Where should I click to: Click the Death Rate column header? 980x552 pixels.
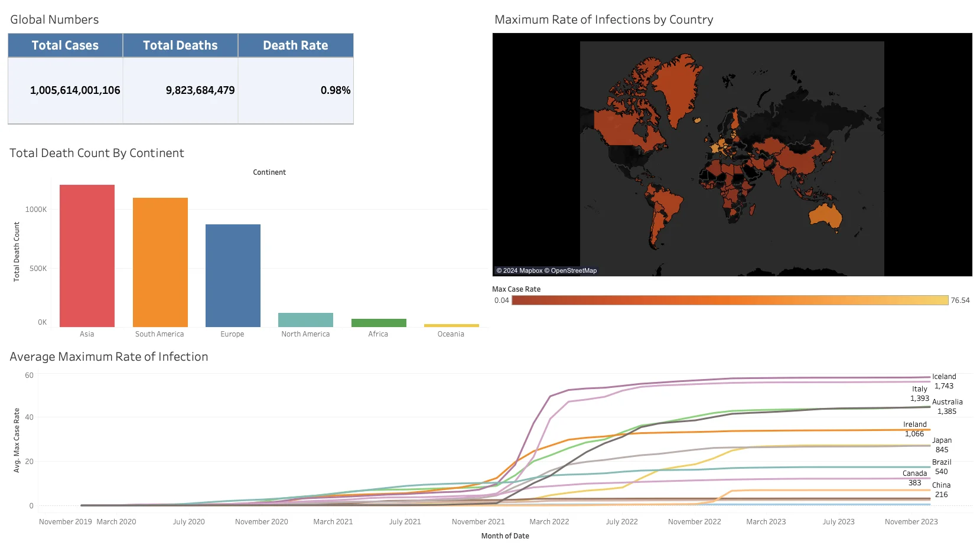point(295,45)
